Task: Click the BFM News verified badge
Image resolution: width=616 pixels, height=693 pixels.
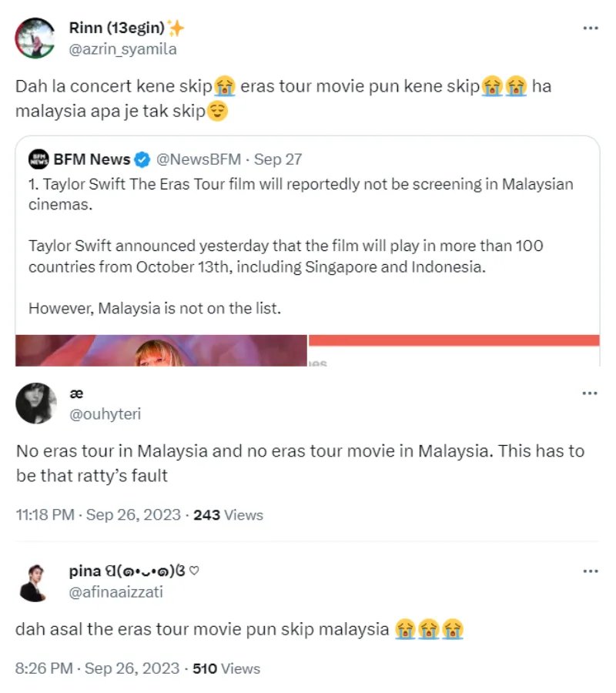Action: click(142, 160)
